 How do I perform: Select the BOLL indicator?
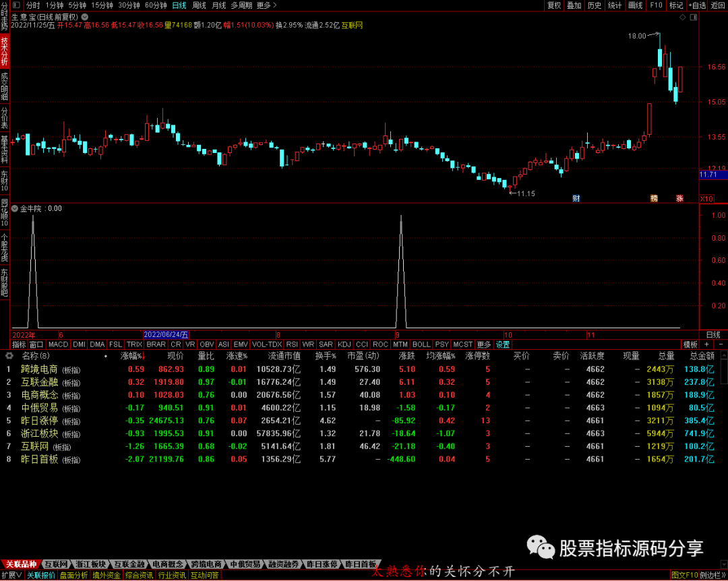point(421,344)
